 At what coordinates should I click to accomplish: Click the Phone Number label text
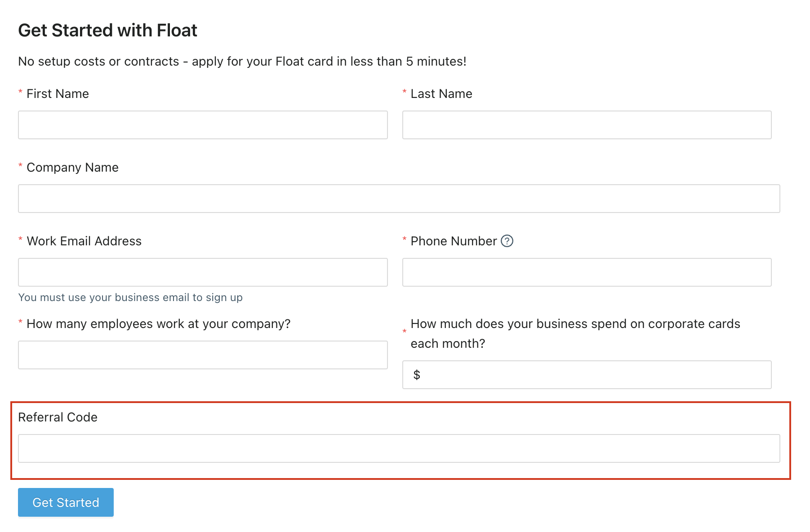[454, 241]
